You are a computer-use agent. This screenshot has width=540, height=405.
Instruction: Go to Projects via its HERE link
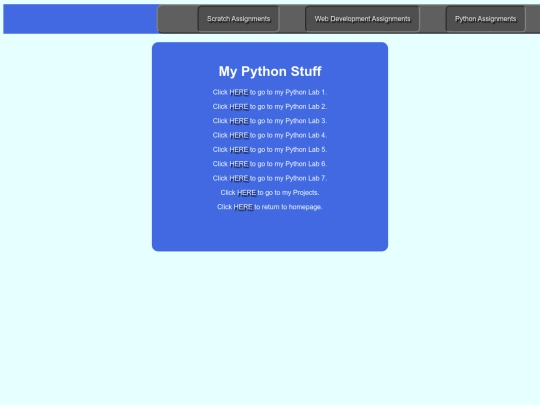pos(247,193)
